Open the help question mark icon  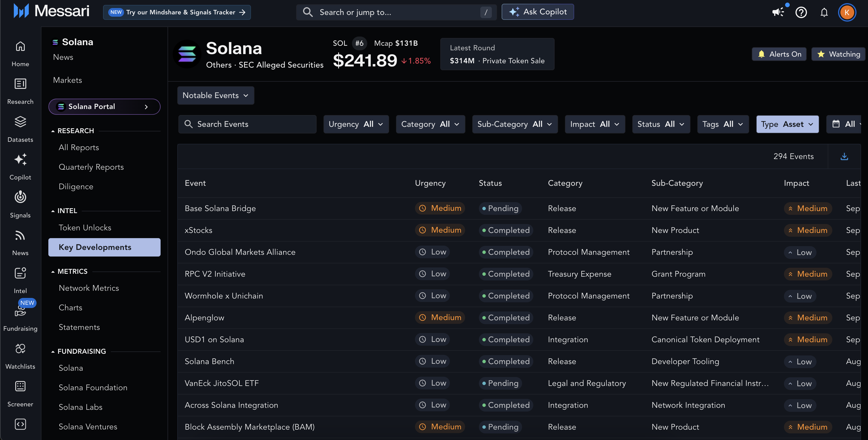[801, 12]
